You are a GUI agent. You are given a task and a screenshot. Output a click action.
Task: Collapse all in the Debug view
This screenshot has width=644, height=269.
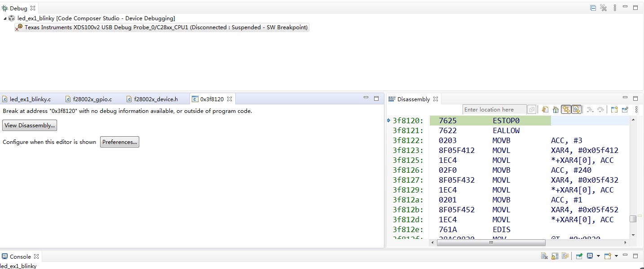[x=593, y=8]
